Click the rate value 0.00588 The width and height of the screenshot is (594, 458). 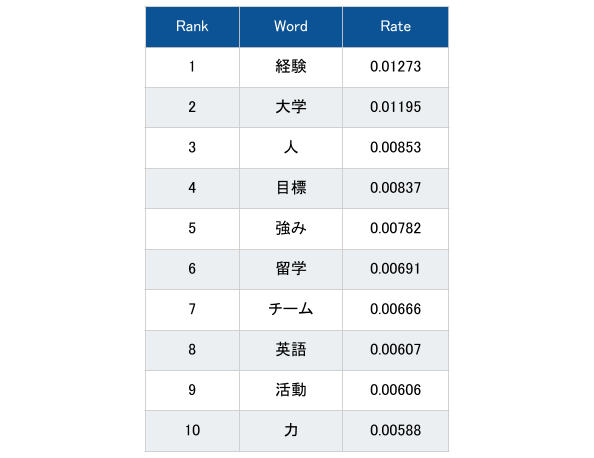click(395, 431)
